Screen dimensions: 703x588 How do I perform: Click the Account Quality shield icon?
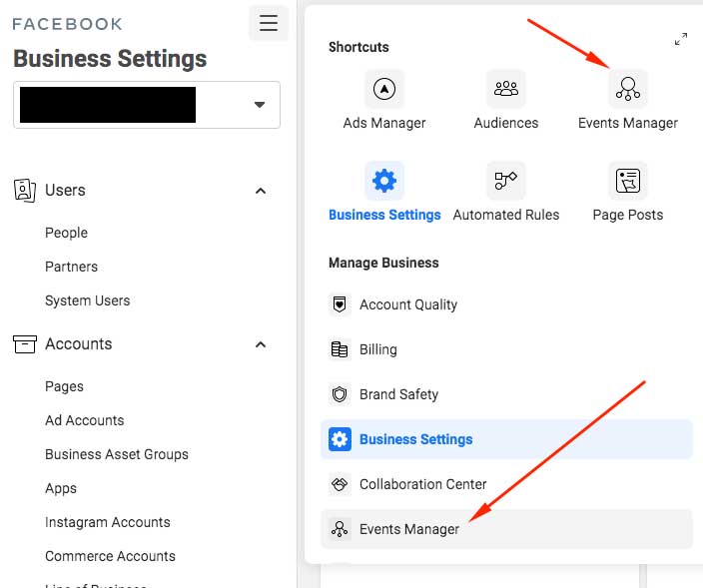[x=340, y=304]
